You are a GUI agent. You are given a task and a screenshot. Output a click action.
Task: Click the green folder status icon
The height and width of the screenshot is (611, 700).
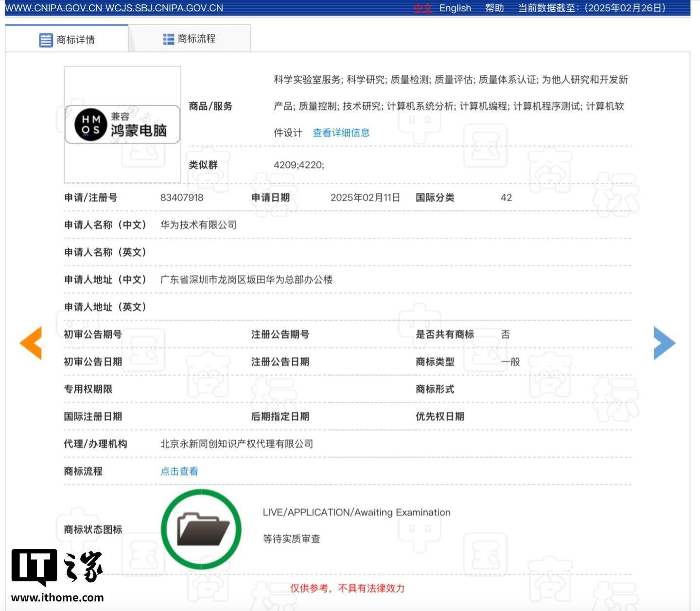[x=201, y=529]
